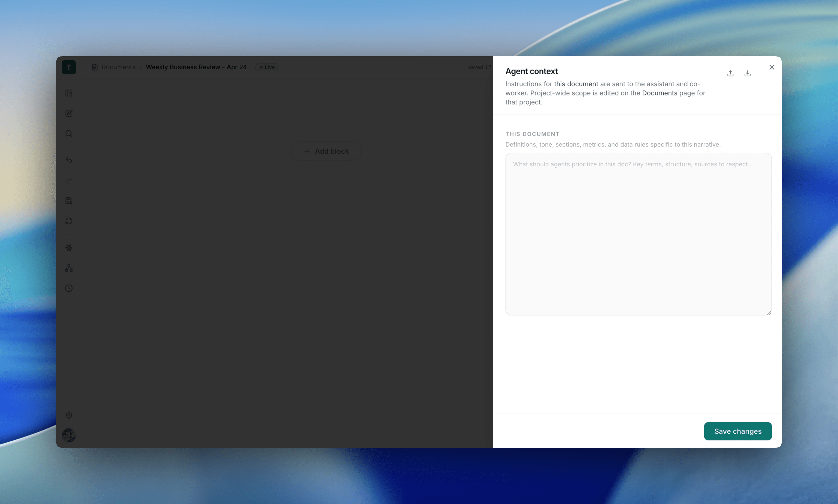
Task: Click the Add block button
Action: [x=326, y=151]
